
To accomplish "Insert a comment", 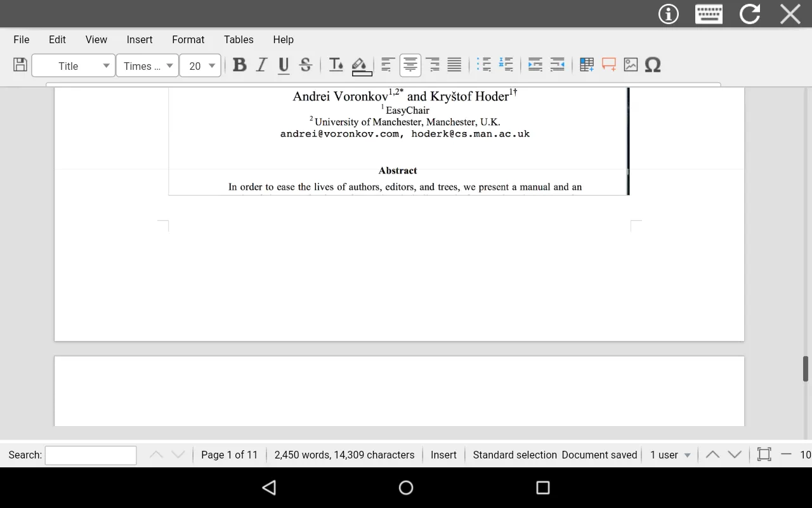I will [x=609, y=65].
